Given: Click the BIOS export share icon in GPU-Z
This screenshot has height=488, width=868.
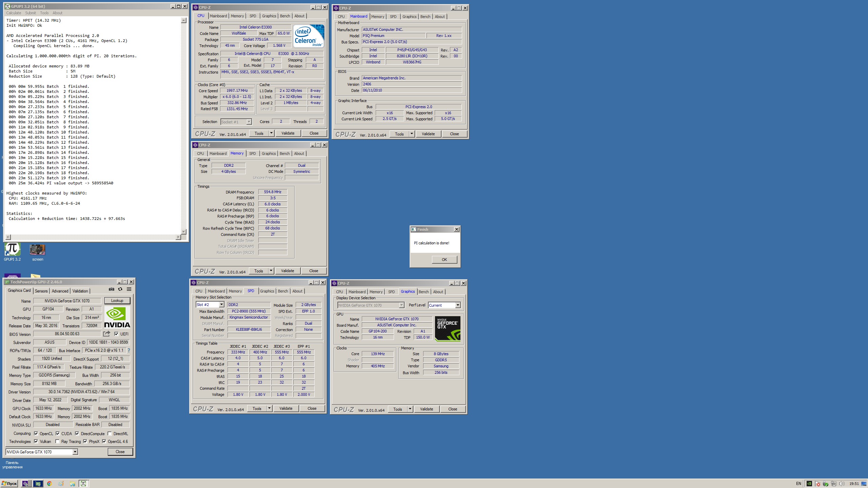Looking at the screenshot, I should click(107, 334).
